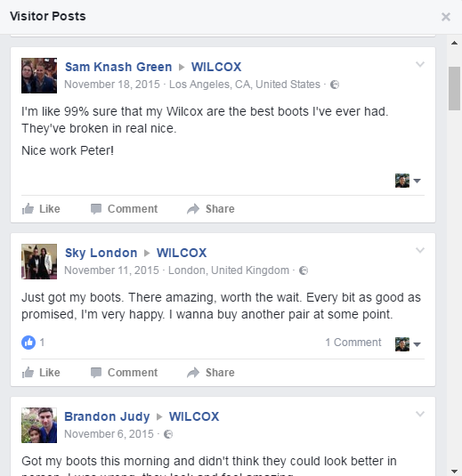Click the blue thumbs-up reaction count icon
This screenshot has width=462, height=476.
[28, 343]
